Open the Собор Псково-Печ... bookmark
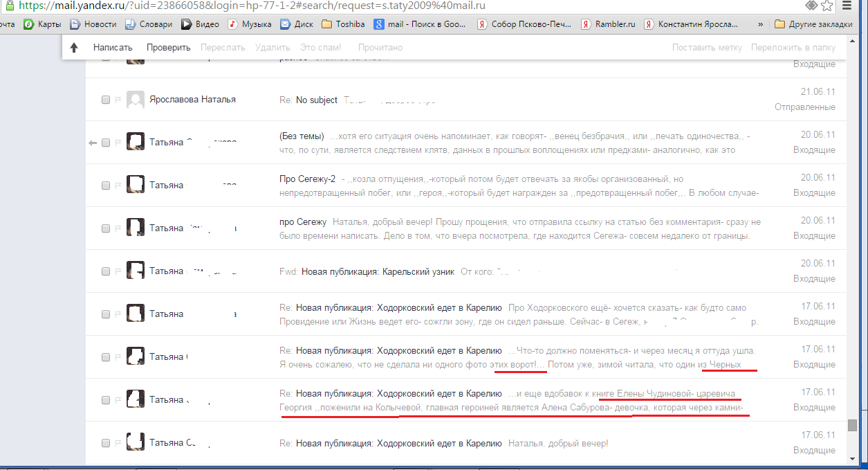This screenshot has height=470, width=868. 524,24
